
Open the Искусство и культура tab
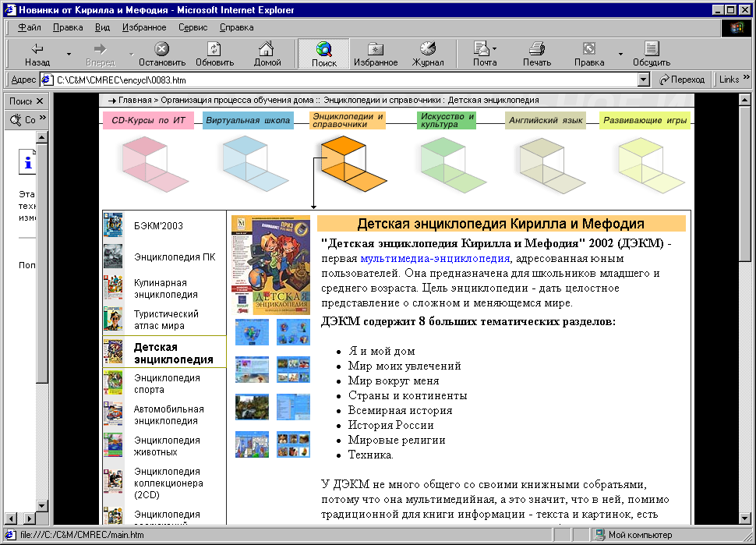point(447,121)
